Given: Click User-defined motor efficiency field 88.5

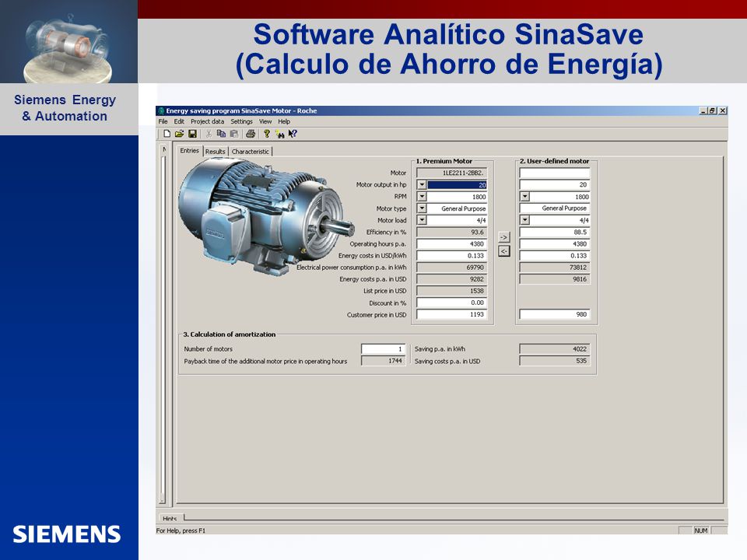Looking at the screenshot, I should 555,232.
